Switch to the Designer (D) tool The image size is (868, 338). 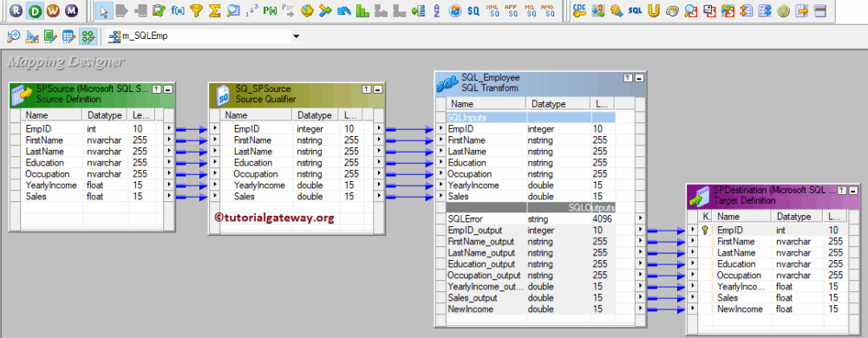coord(36,10)
